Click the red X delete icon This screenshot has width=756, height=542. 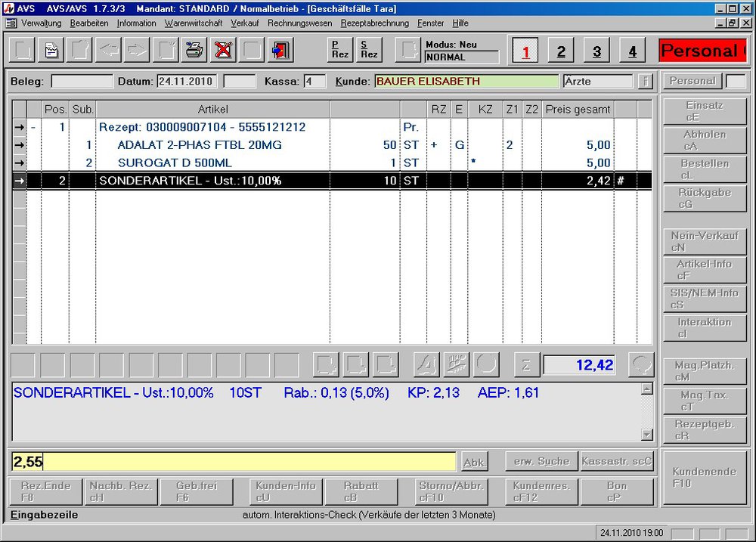click(223, 51)
